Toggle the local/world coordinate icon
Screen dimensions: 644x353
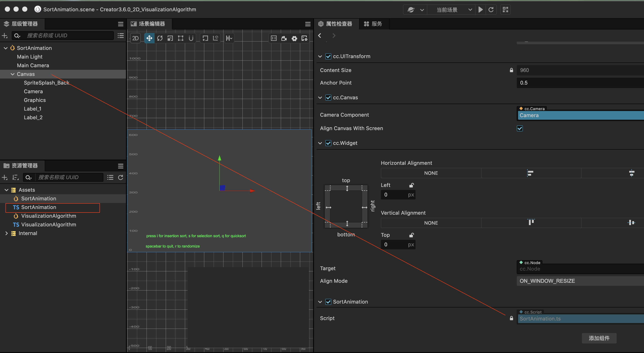click(216, 38)
